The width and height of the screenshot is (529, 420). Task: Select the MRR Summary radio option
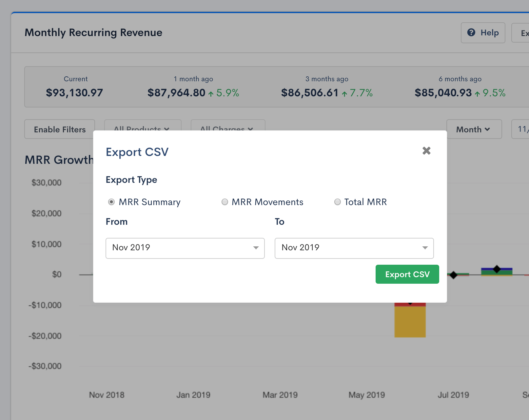coord(111,202)
